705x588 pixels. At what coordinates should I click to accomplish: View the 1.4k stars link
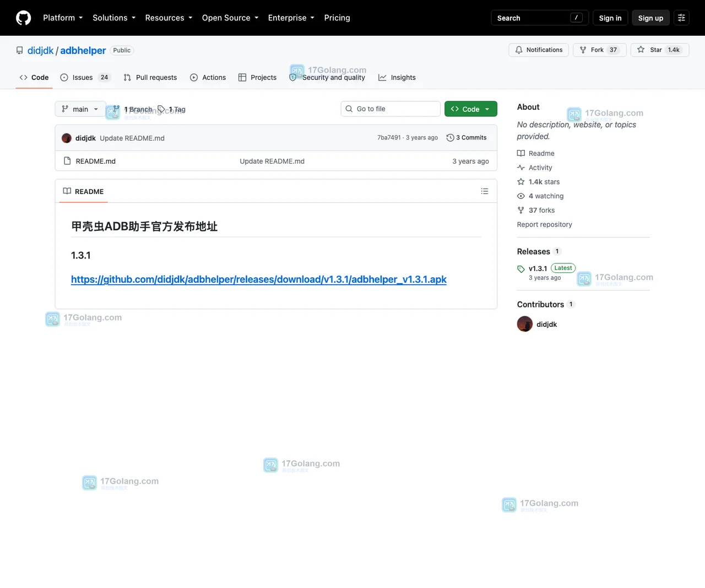(x=539, y=182)
